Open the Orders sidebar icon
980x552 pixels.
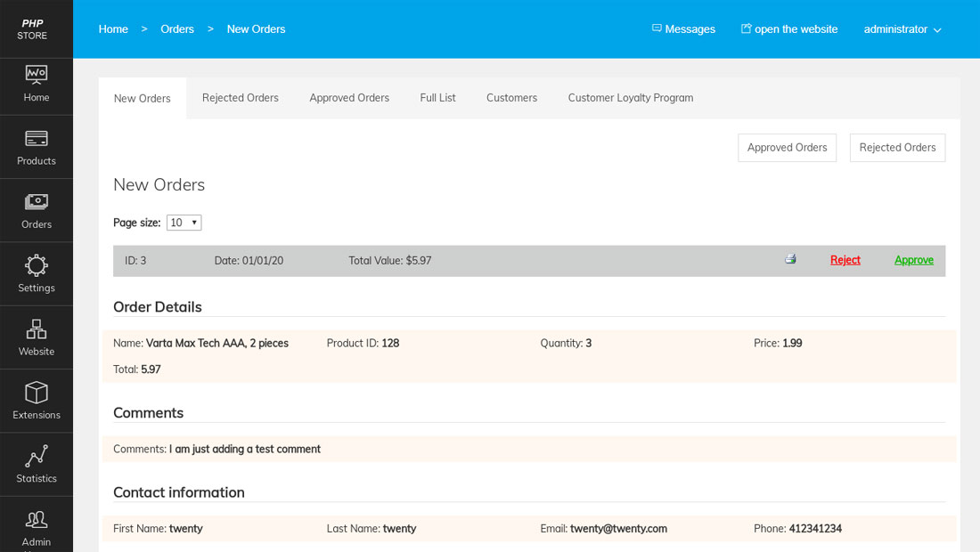point(37,202)
